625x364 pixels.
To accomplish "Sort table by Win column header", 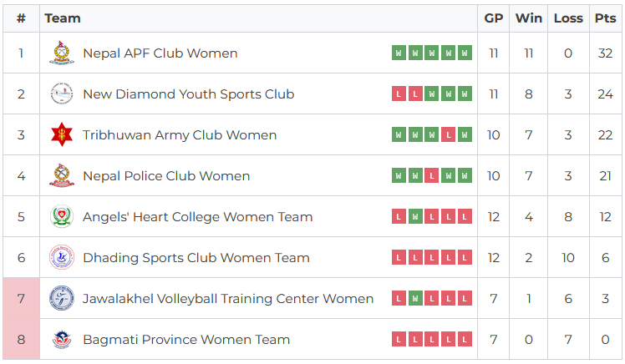I will coord(528,18).
